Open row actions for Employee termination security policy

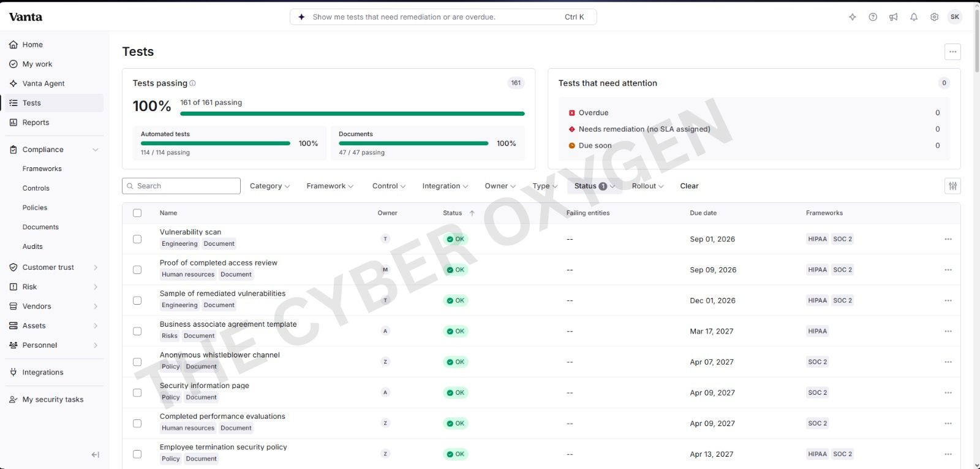(x=948, y=454)
